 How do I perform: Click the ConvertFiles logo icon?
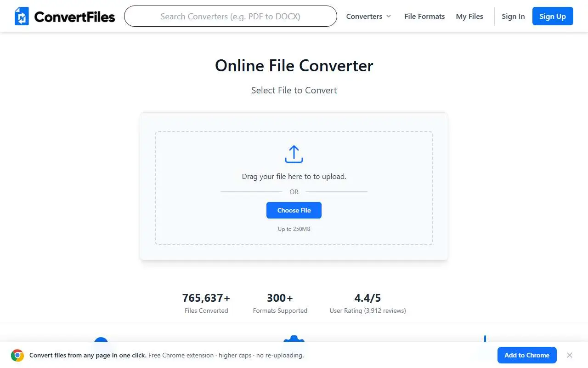[x=22, y=16]
